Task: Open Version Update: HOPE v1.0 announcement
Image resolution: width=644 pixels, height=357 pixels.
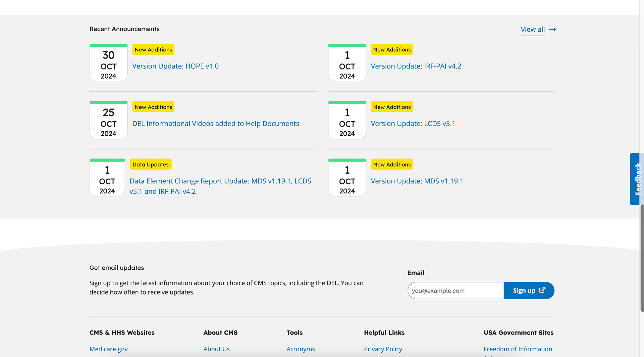Action: pos(175,66)
